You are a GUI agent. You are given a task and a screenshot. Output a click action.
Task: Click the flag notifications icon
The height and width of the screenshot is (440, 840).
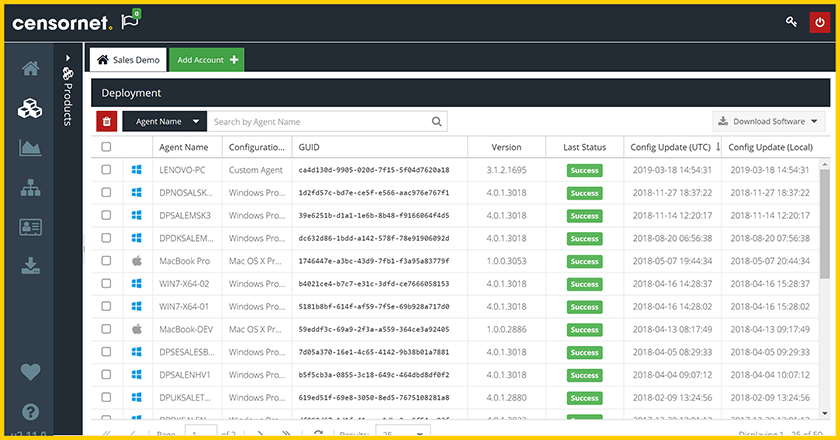pos(130,20)
